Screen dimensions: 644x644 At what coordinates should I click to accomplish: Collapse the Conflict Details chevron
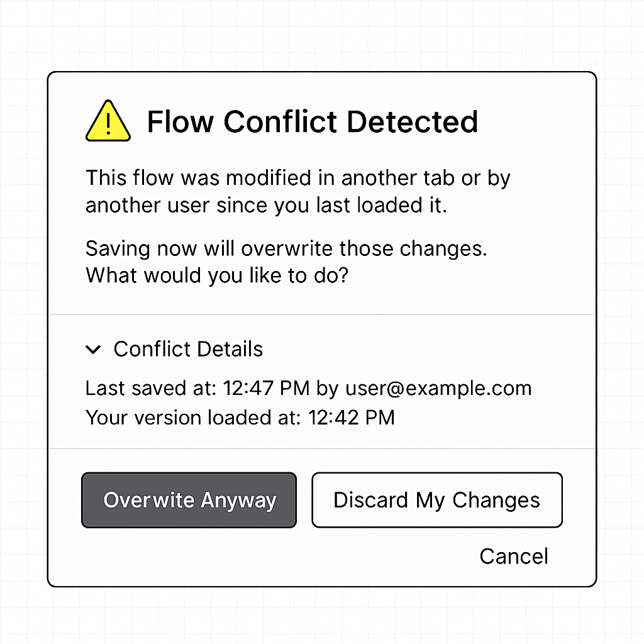point(94,350)
